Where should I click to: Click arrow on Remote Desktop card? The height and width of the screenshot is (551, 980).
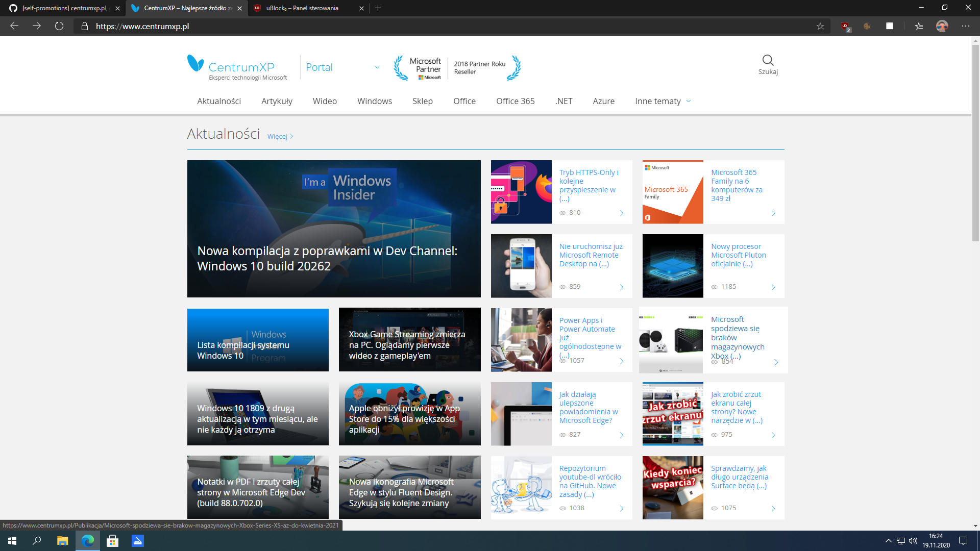[622, 287]
